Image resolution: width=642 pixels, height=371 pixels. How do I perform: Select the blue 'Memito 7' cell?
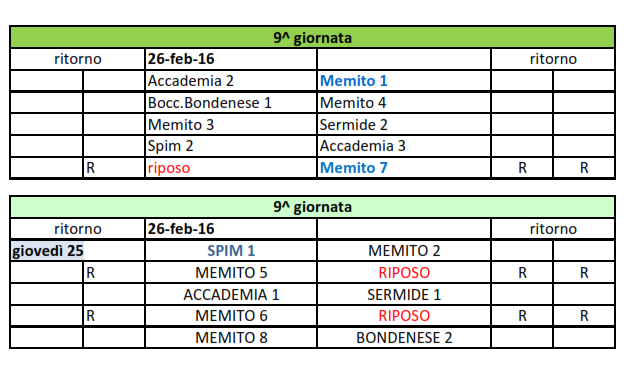tap(404, 168)
